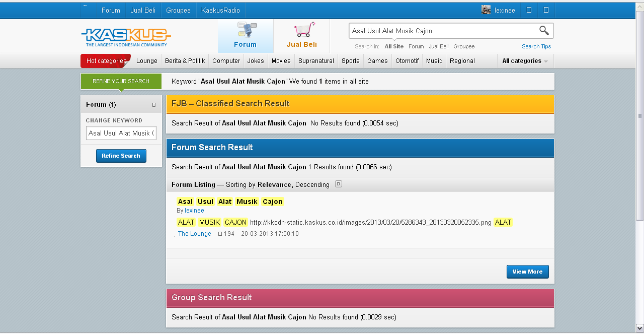Image resolution: width=644 pixels, height=334 pixels.
Task: Click the view count 194
Action: [229, 234]
